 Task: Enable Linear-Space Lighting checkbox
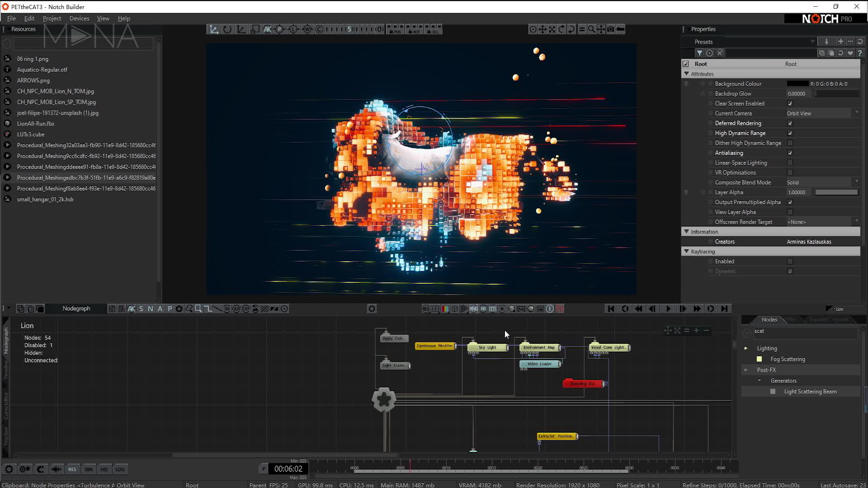(790, 163)
